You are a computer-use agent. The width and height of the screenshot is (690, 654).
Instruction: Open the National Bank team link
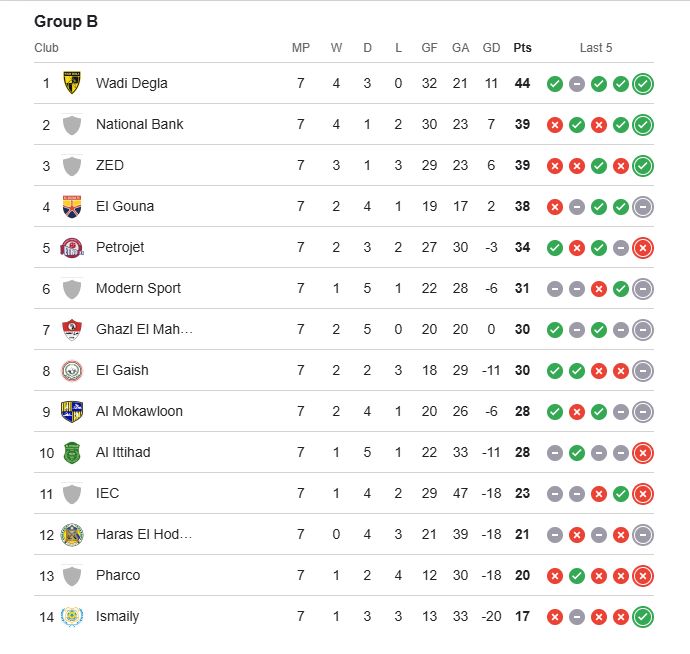tap(139, 124)
